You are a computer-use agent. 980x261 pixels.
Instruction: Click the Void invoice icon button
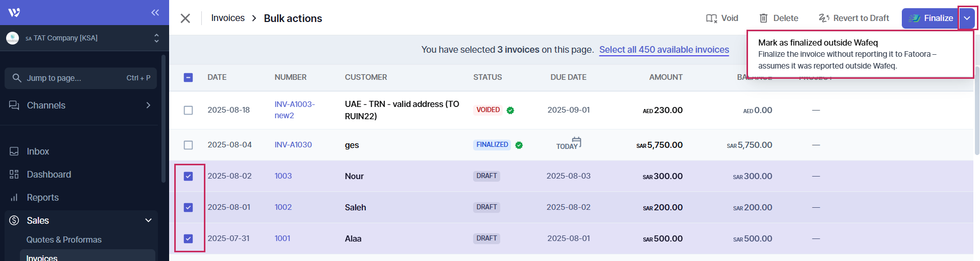coord(722,18)
